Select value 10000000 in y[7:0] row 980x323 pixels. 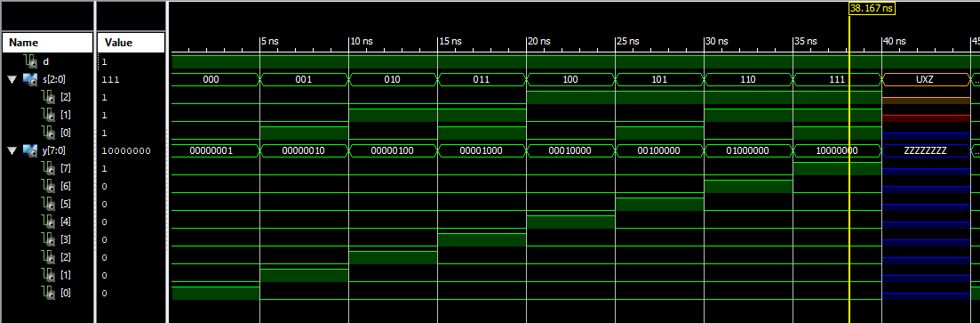[x=125, y=151]
